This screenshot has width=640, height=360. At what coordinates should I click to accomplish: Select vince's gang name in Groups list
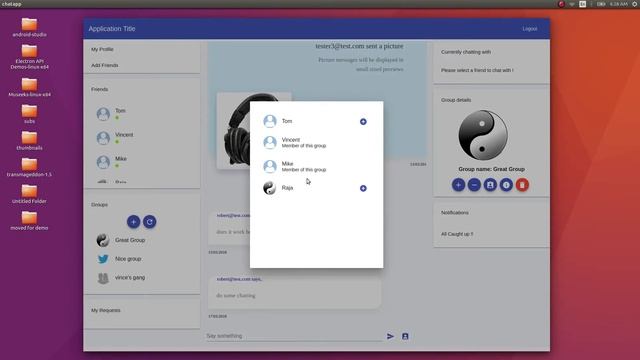click(x=130, y=278)
